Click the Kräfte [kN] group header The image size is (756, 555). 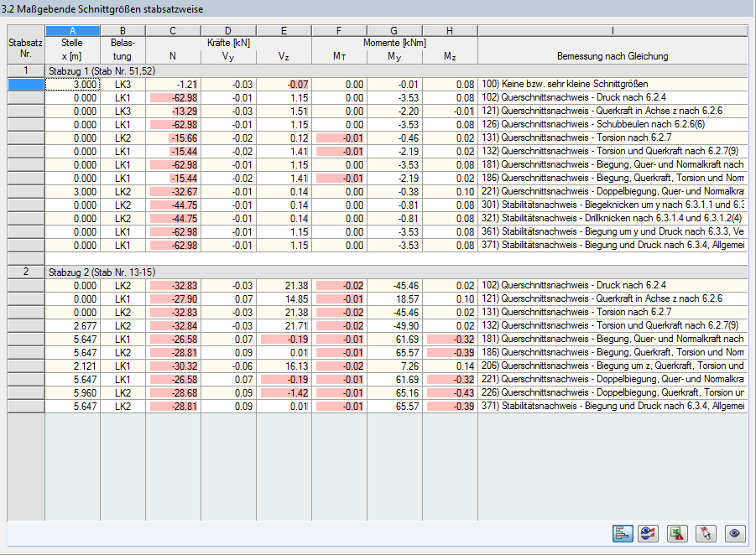point(227,41)
